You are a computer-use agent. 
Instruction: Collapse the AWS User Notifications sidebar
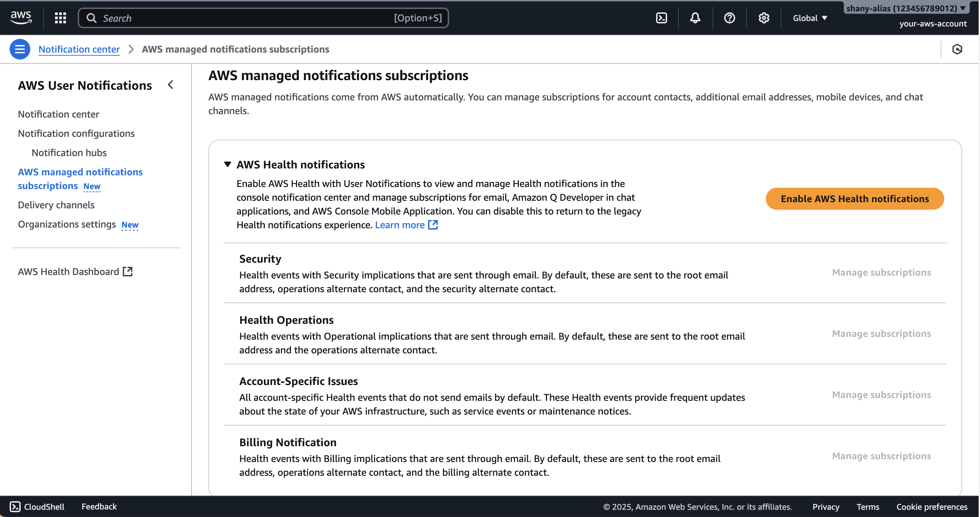click(x=171, y=85)
